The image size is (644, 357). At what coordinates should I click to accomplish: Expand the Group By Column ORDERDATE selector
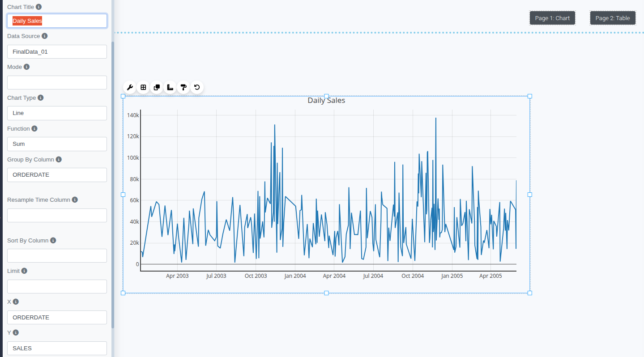coord(57,175)
